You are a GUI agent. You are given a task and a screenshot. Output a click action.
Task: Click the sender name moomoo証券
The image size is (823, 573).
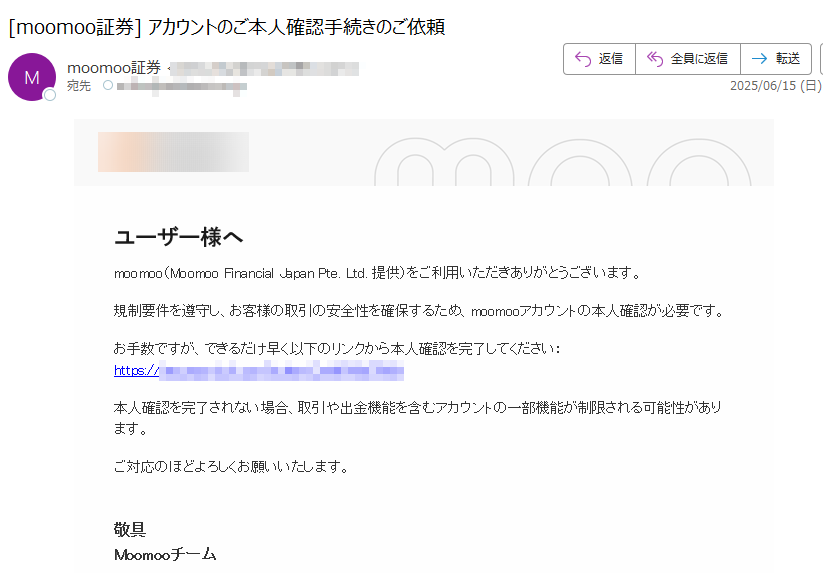114,68
